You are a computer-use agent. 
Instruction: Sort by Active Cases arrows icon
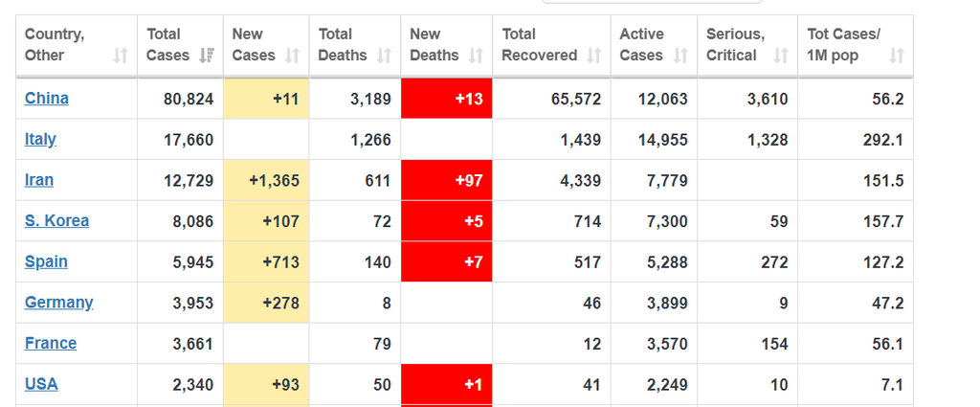[x=680, y=56]
